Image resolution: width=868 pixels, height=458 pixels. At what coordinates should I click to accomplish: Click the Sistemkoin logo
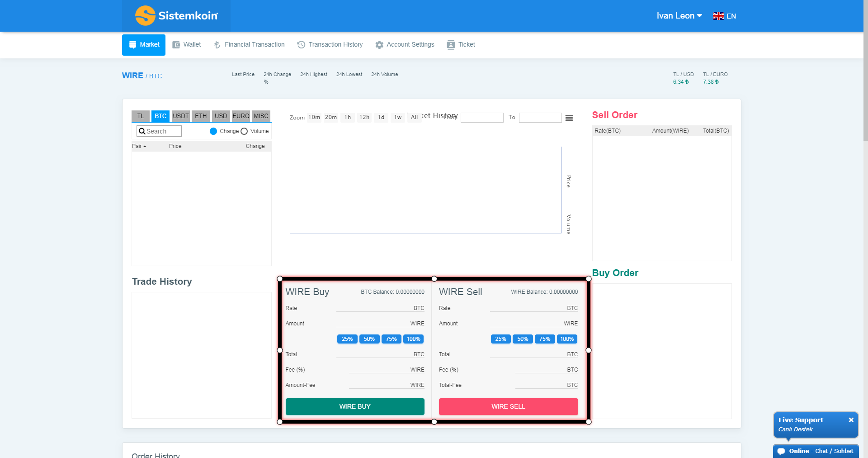[x=176, y=16]
